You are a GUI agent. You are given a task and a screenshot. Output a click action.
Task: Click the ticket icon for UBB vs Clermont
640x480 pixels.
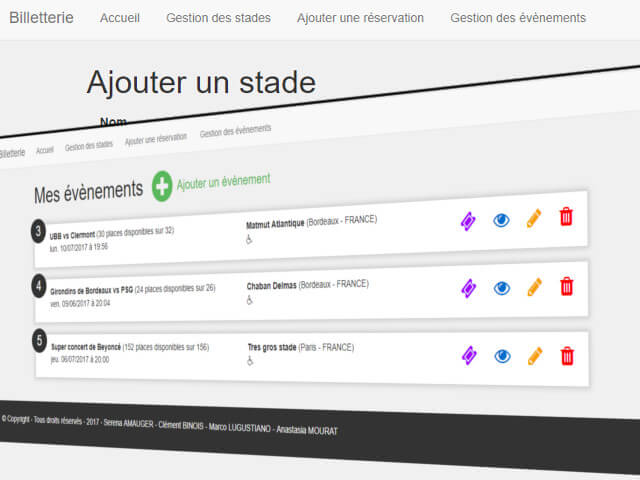pyautogui.click(x=468, y=221)
